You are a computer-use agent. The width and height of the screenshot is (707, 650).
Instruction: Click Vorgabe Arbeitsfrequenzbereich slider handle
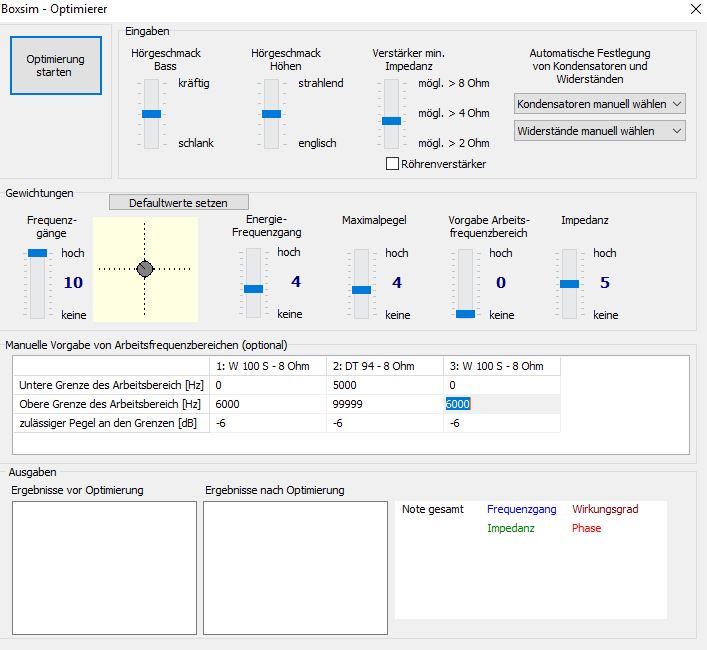[465, 313]
